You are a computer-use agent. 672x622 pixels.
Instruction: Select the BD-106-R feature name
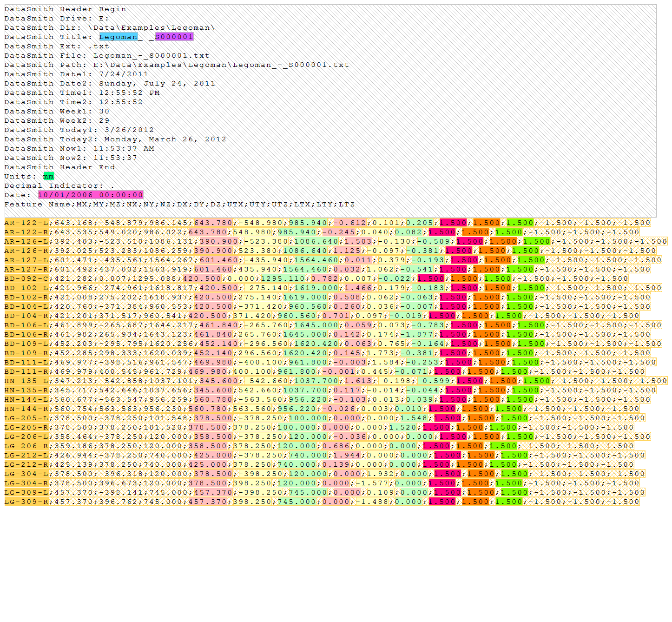[26, 334]
